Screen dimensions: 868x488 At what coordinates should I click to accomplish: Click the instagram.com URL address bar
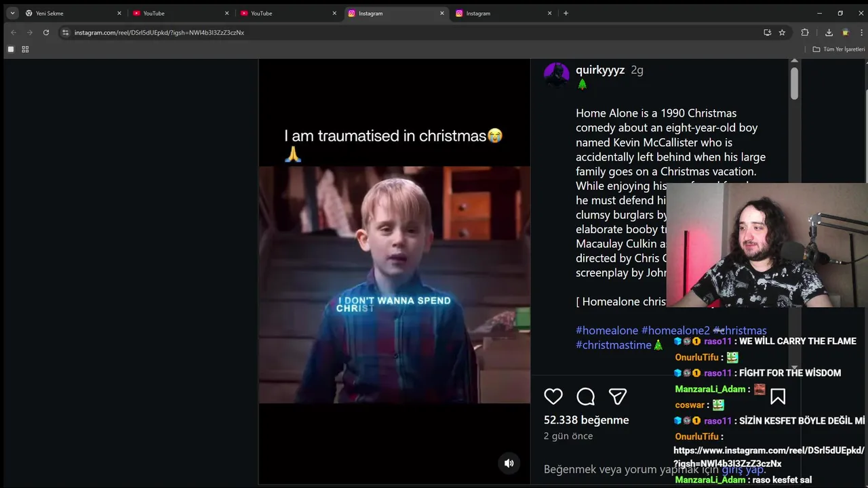pos(407,32)
